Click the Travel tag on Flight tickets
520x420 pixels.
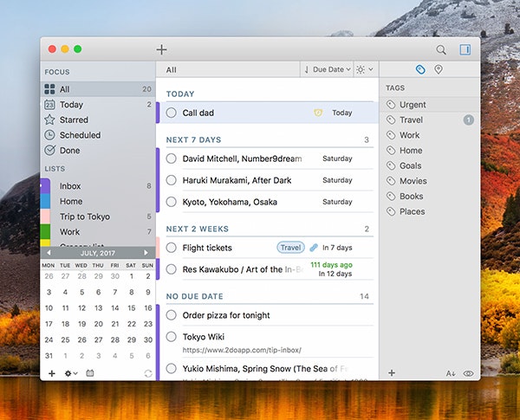(291, 248)
